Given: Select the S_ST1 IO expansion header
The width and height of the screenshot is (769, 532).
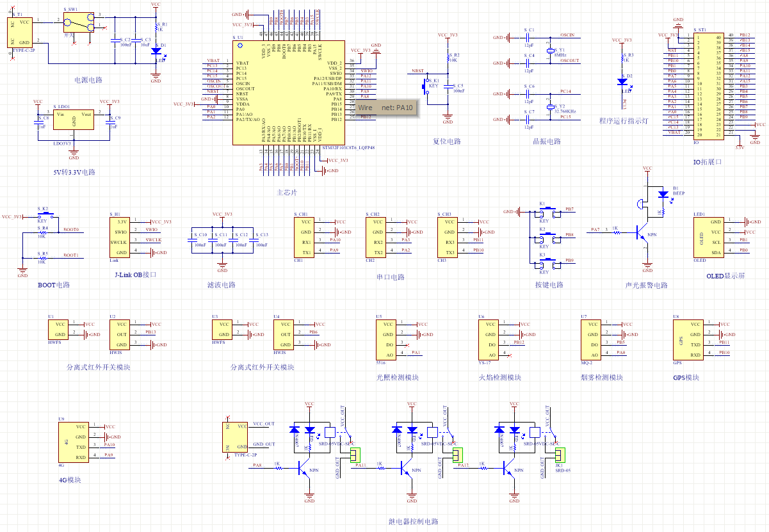Looking at the screenshot, I should pyautogui.click(x=708, y=86).
